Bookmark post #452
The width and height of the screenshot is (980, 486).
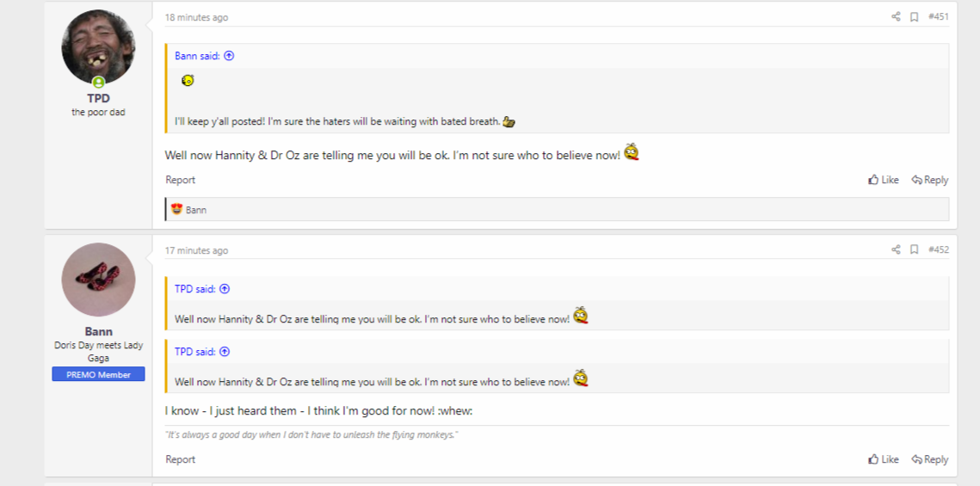(914, 249)
